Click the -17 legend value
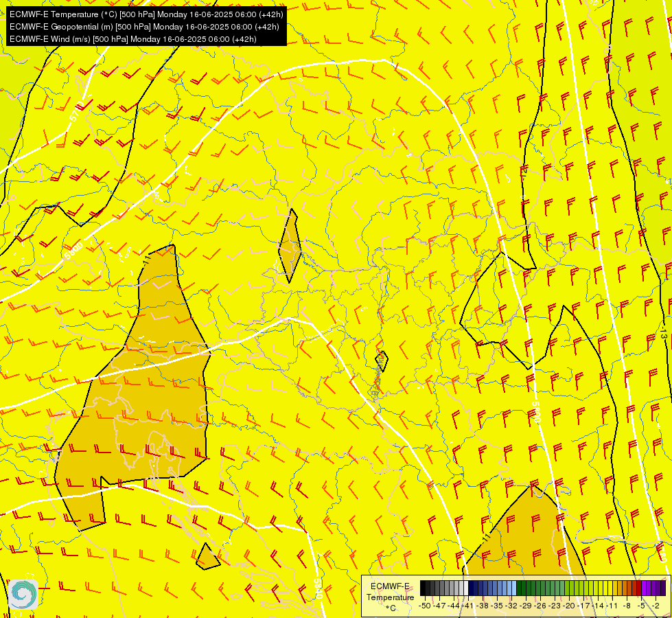The height and width of the screenshot is (618, 672). (583, 606)
